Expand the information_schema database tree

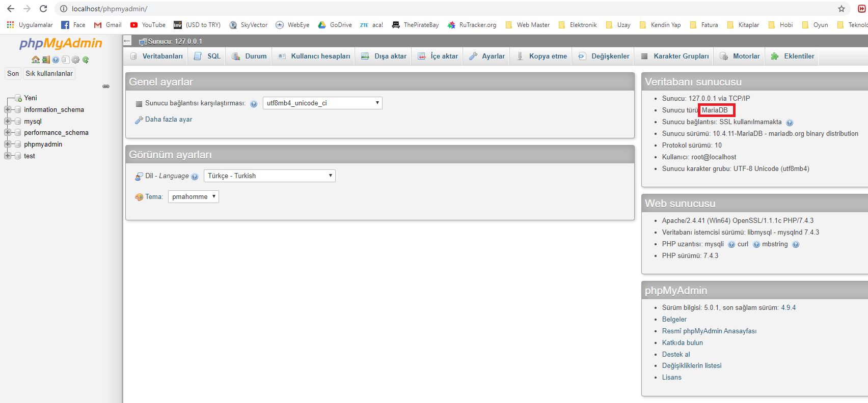(x=8, y=109)
